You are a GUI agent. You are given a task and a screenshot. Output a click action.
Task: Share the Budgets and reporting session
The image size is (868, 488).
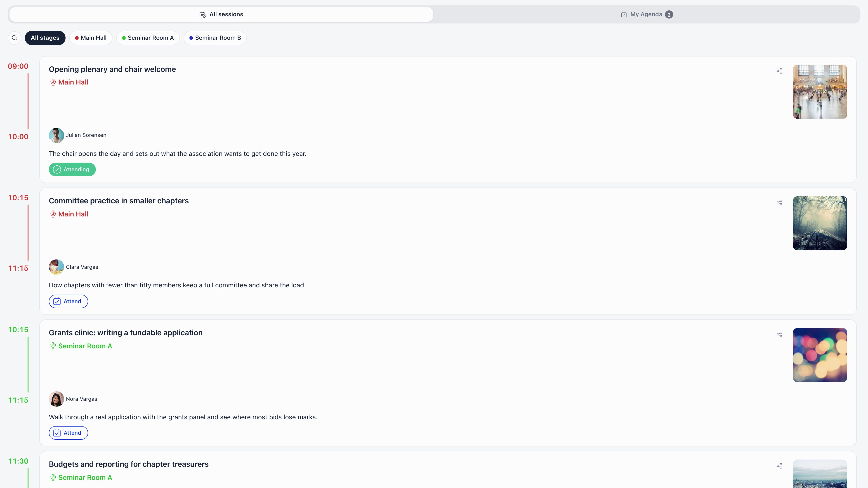[x=779, y=466]
